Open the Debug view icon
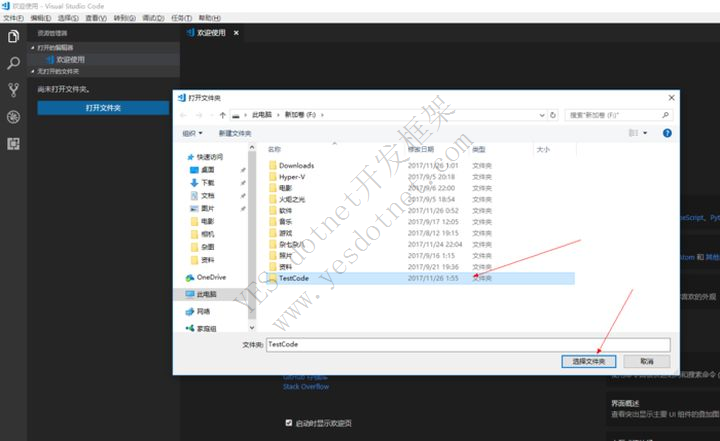This screenshot has height=441, width=720. pyautogui.click(x=13, y=117)
